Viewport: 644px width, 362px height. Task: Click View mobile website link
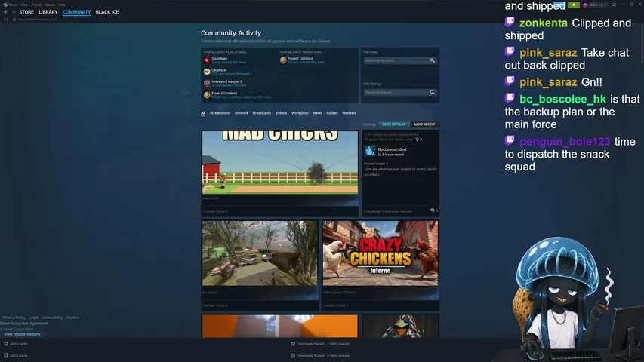[22, 334]
